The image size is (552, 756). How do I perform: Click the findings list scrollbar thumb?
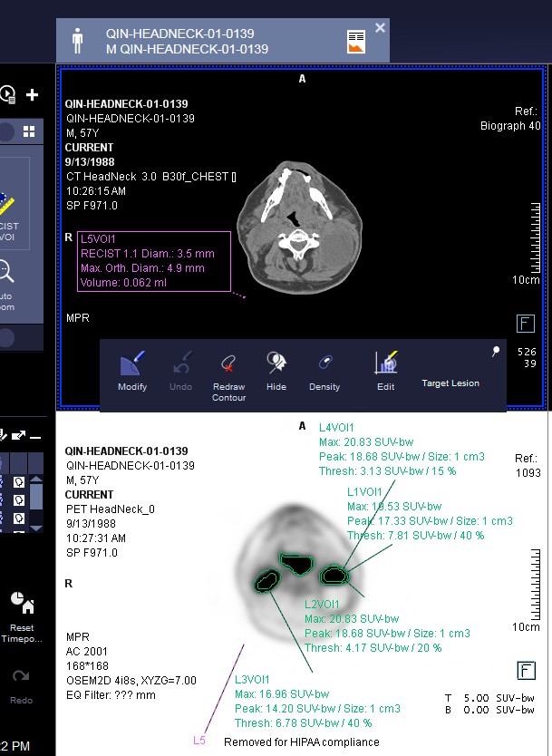pos(36,497)
